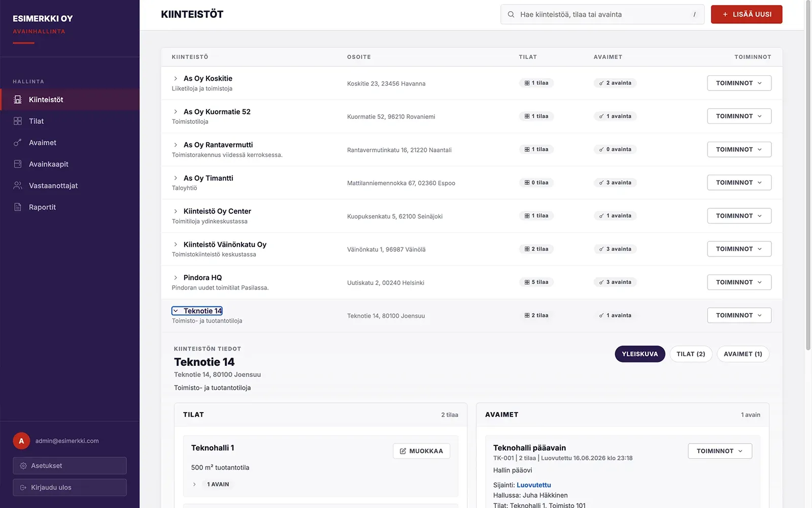This screenshot has height=508, width=812.
Task: Click the 0 avainta badge for As Oy Rantavermutti
Action: pyautogui.click(x=615, y=149)
